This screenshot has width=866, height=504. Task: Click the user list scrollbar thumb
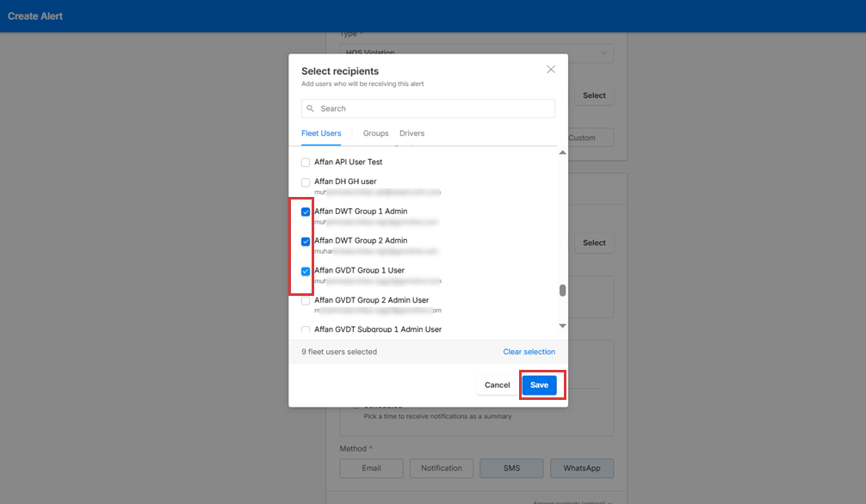(563, 291)
